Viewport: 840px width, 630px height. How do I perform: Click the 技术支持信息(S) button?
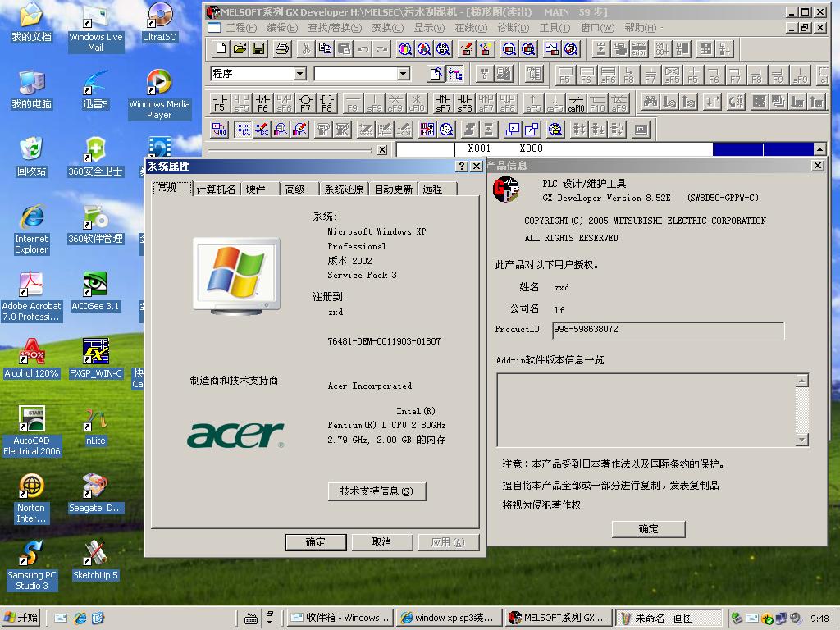(377, 491)
